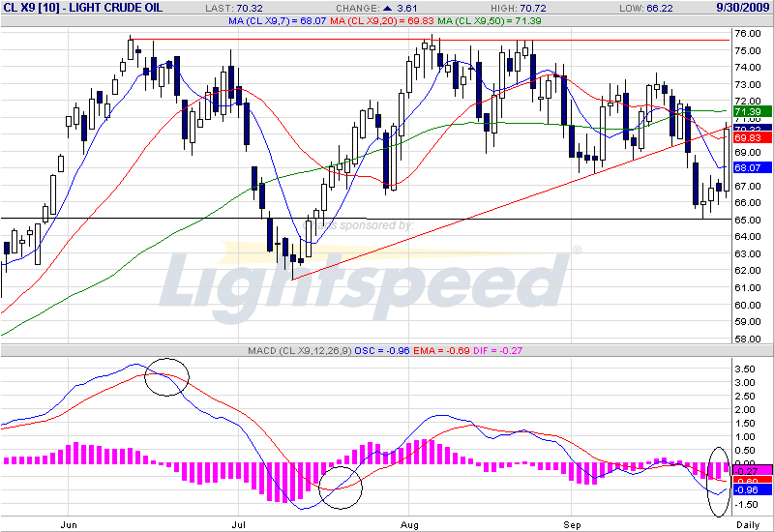
Task: Select the 'CL X9 [10] - LIGHT CRUDE OIL' title
Action: coord(83,8)
